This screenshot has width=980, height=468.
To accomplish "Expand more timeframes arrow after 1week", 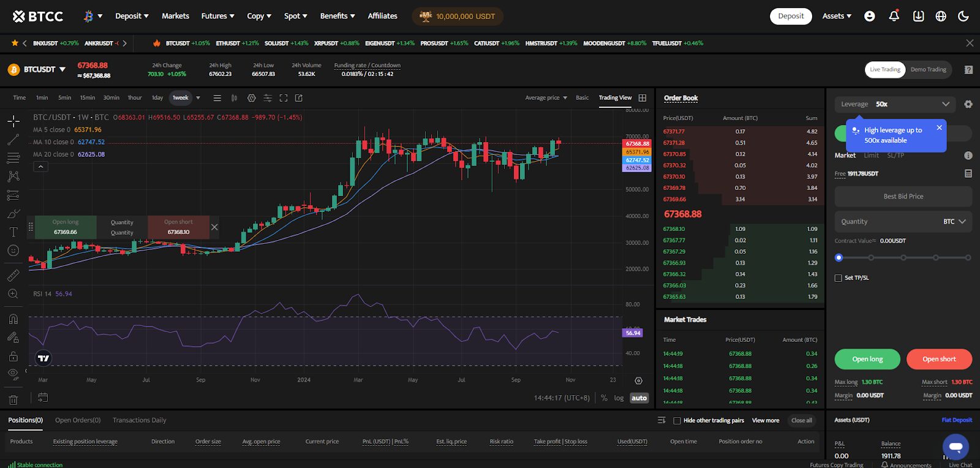I will 198,98.
